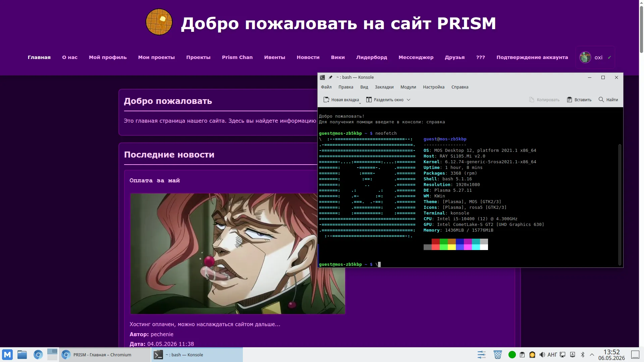Screen dimensions: 644x362
Task: Switch keyboard layout via АНГ indicator
Action: [x=552, y=355]
